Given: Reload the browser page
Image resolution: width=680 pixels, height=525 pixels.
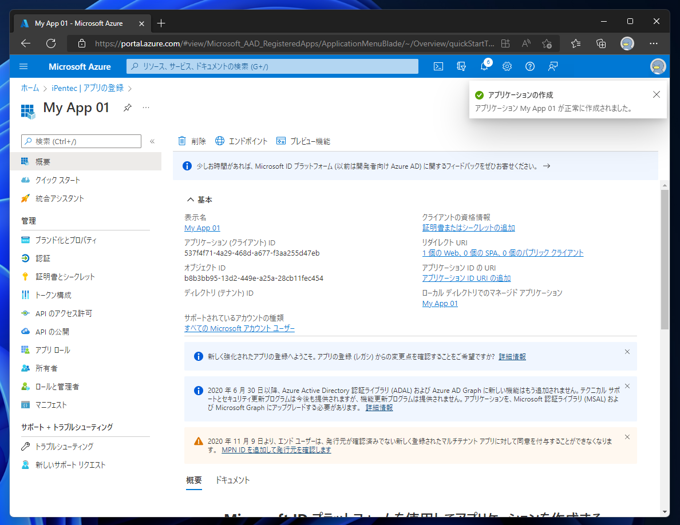Looking at the screenshot, I should tap(51, 43).
